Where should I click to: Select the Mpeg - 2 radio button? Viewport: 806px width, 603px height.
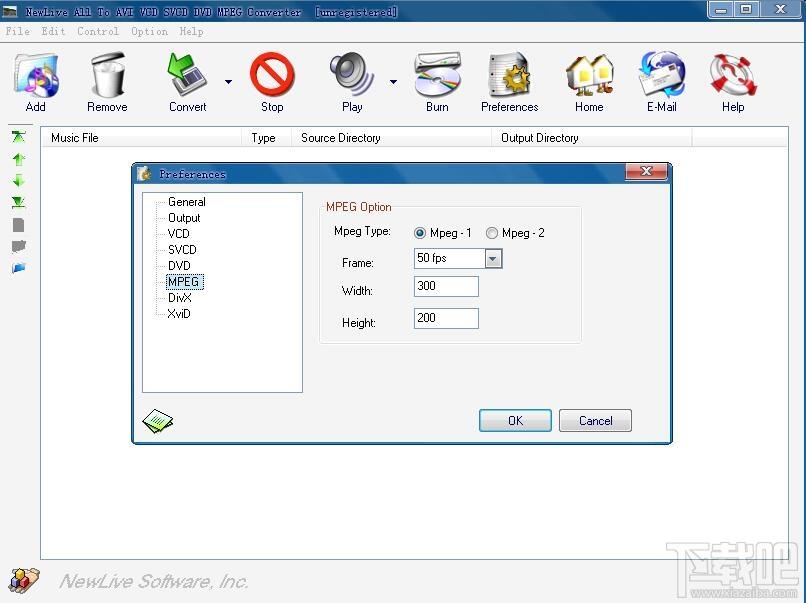492,233
